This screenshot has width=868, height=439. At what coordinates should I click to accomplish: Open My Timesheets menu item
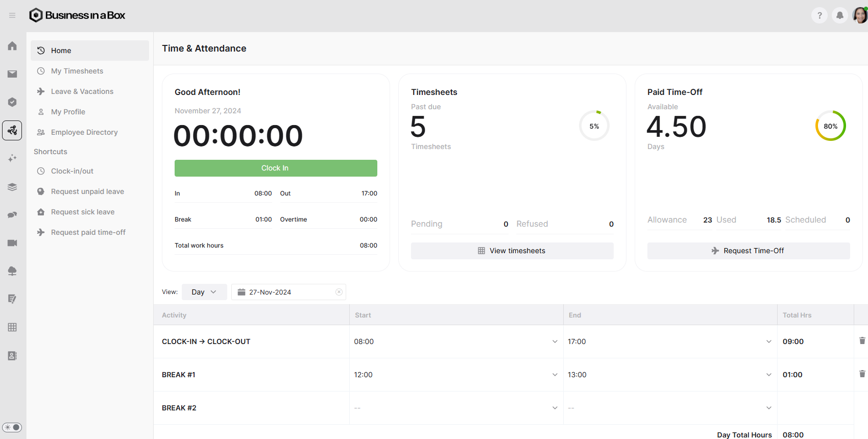(x=90, y=71)
